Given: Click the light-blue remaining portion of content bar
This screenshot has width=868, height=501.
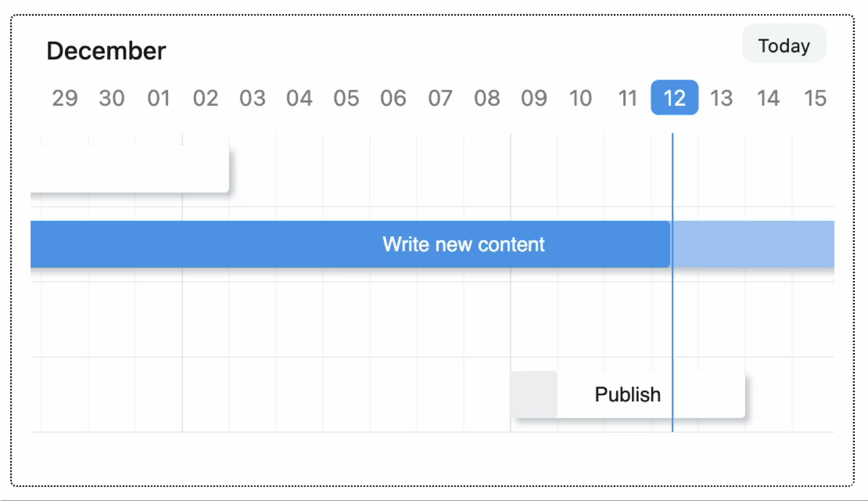Looking at the screenshot, I should [x=753, y=244].
